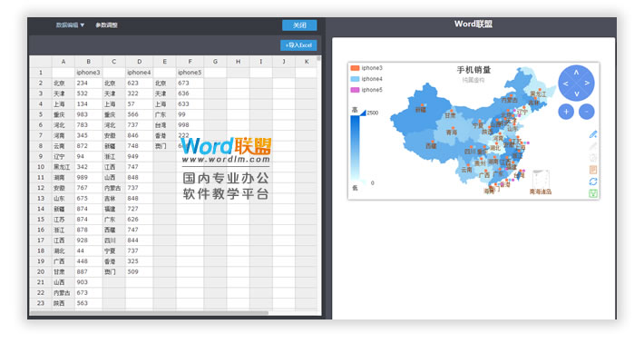
Task: Pan the map down with the arrow
Action: [576, 93]
